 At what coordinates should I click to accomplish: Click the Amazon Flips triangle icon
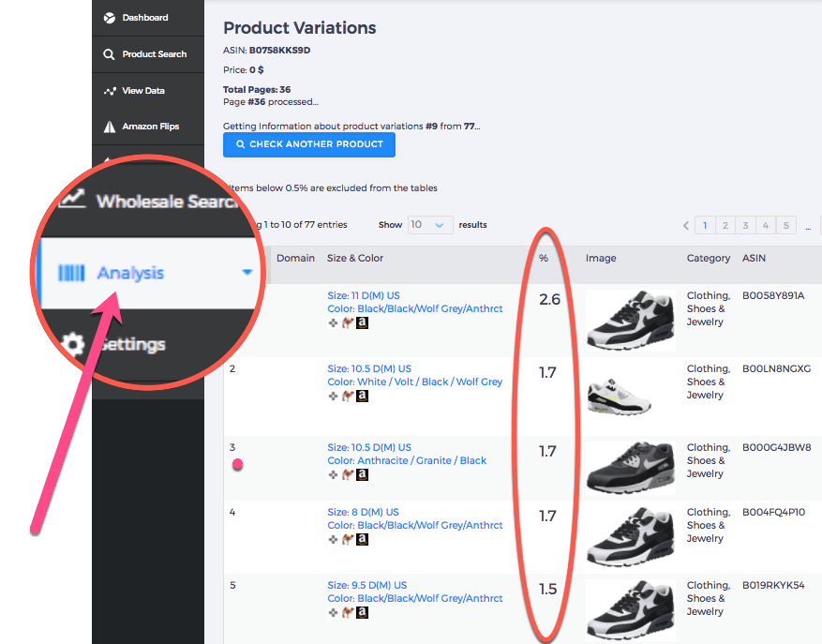click(109, 127)
